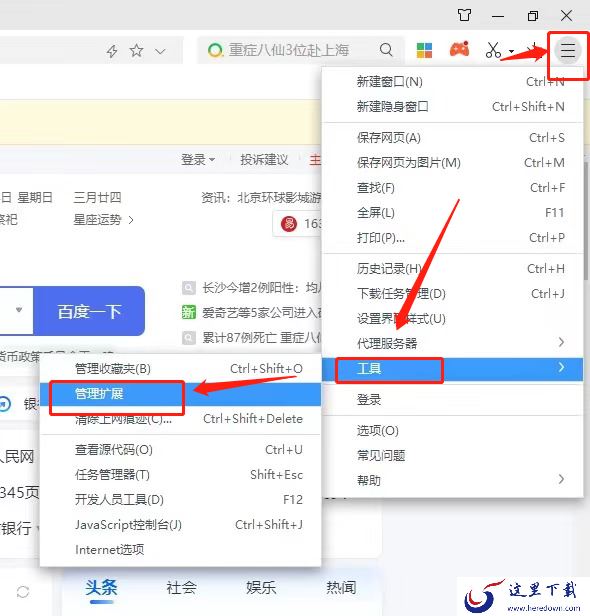590x616 pixels.
Task: Select 新建窗口(N) menu item
Action: tap(453, 82)
